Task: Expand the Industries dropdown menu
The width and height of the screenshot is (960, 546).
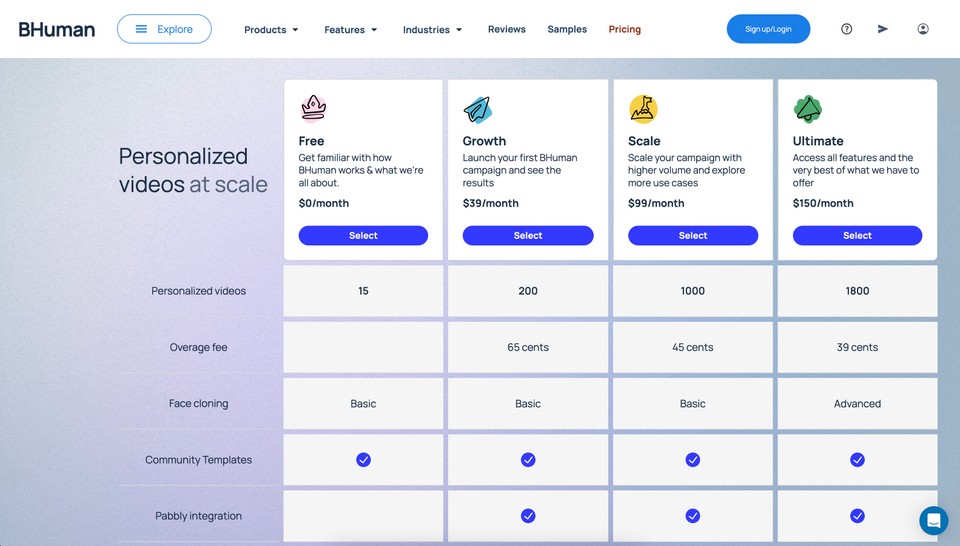Action: 432,29
